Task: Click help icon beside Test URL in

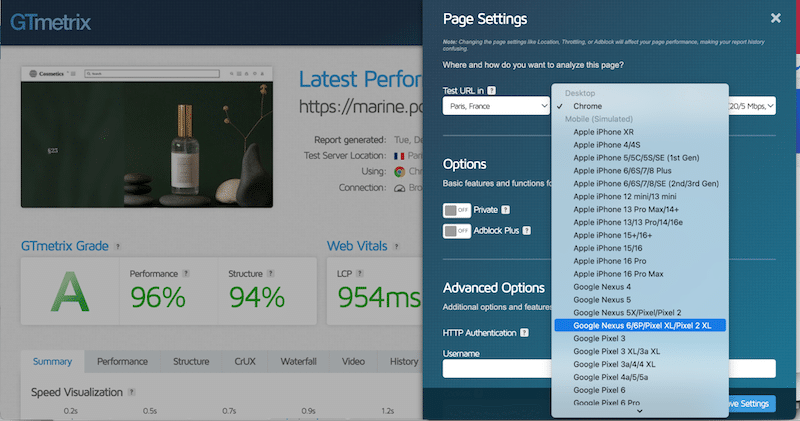Action: 492,91
